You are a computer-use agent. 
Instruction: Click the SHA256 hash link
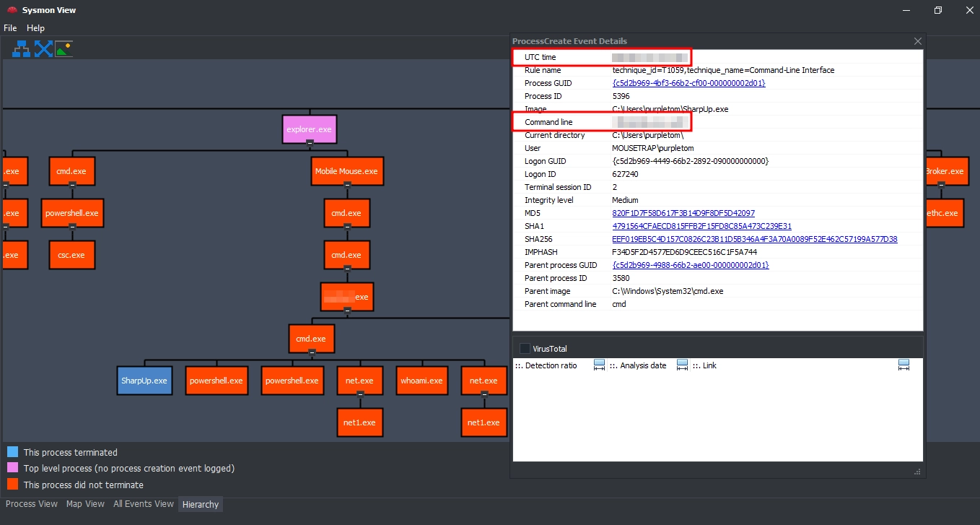click(754, 239)
